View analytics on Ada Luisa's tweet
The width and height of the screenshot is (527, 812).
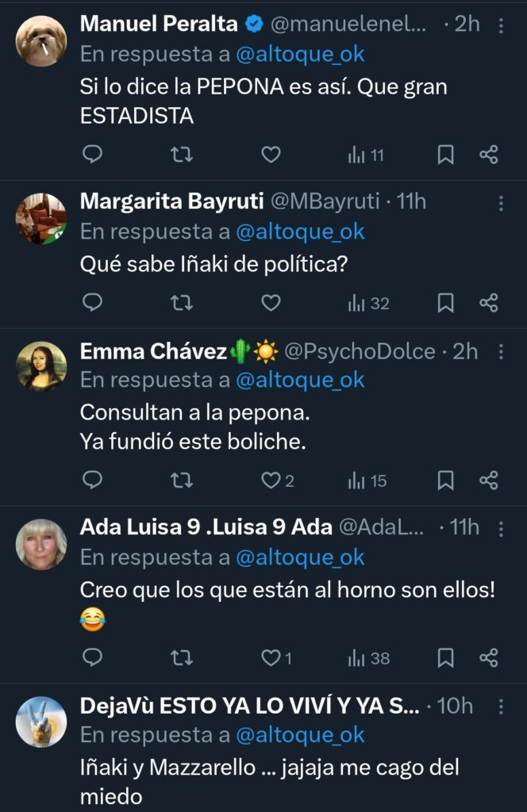coord(369,657)
